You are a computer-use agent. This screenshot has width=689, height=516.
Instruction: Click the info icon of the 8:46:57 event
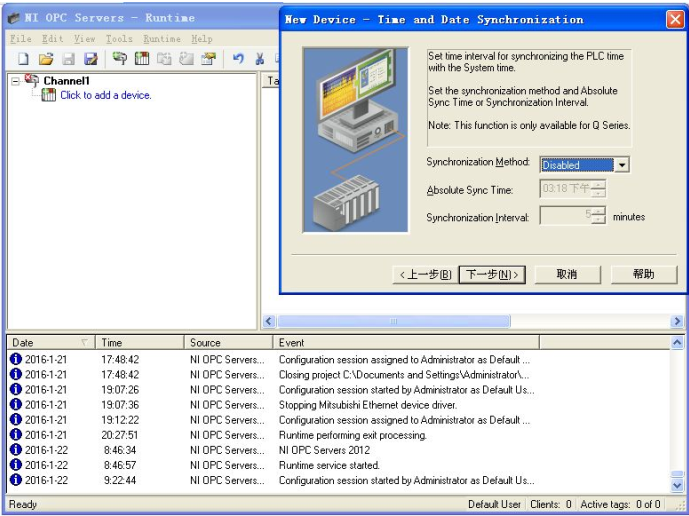(x=15, y=465)
